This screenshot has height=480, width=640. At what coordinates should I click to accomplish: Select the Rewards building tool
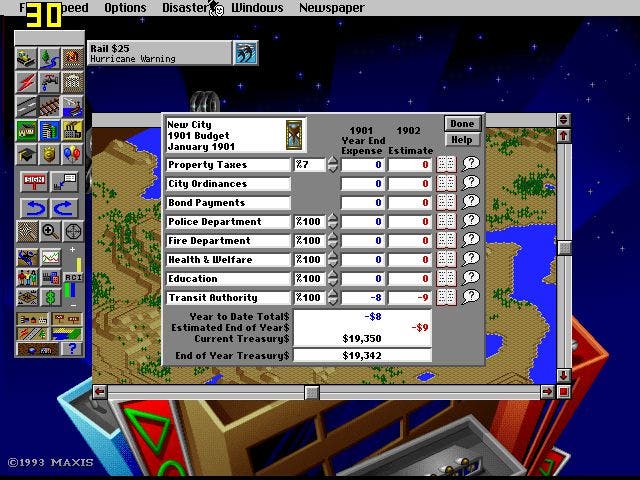72,82
